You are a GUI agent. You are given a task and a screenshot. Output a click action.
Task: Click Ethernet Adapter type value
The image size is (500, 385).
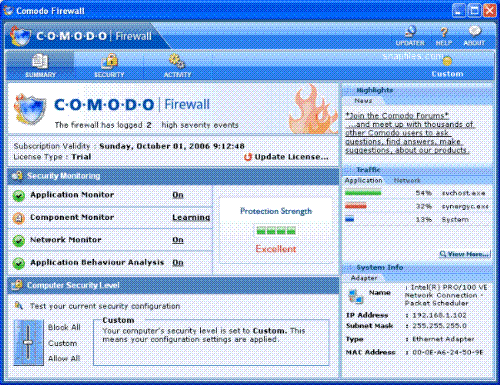click(443, 339)
